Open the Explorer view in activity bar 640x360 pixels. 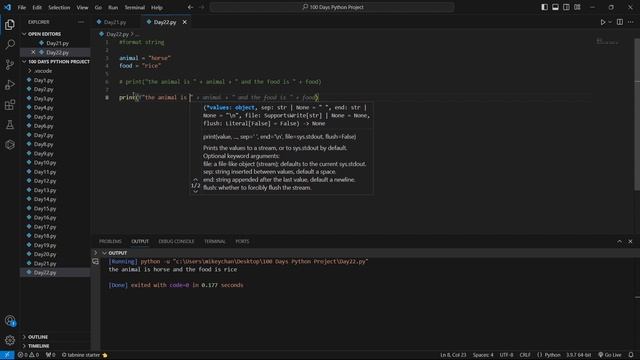pyautogui.click(x=10, y=24)
